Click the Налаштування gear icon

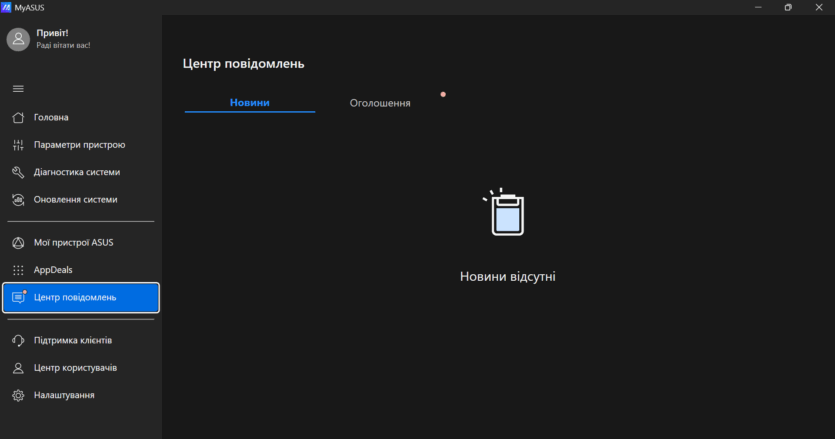tap(18, 395)
